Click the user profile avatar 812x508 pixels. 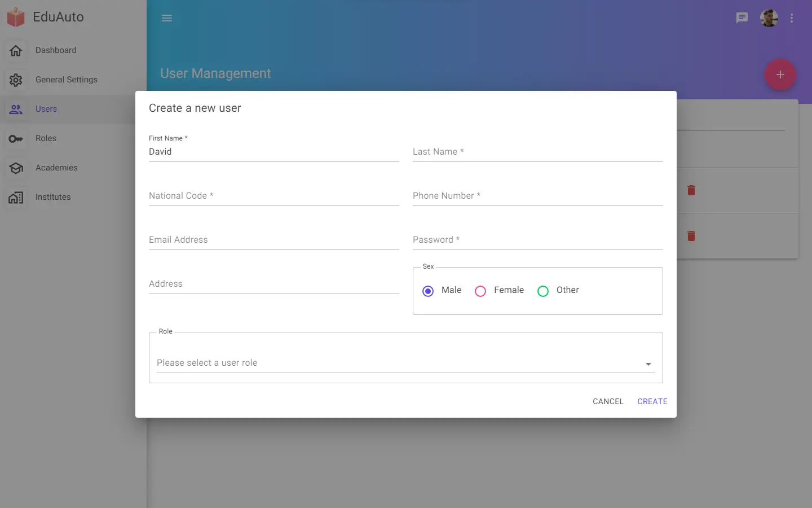coord(769,18)
